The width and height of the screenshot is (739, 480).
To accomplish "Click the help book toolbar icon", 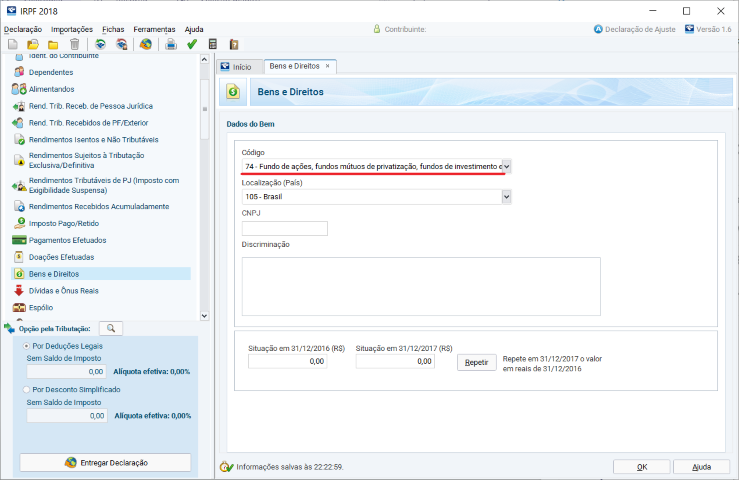I will (234, 45).
